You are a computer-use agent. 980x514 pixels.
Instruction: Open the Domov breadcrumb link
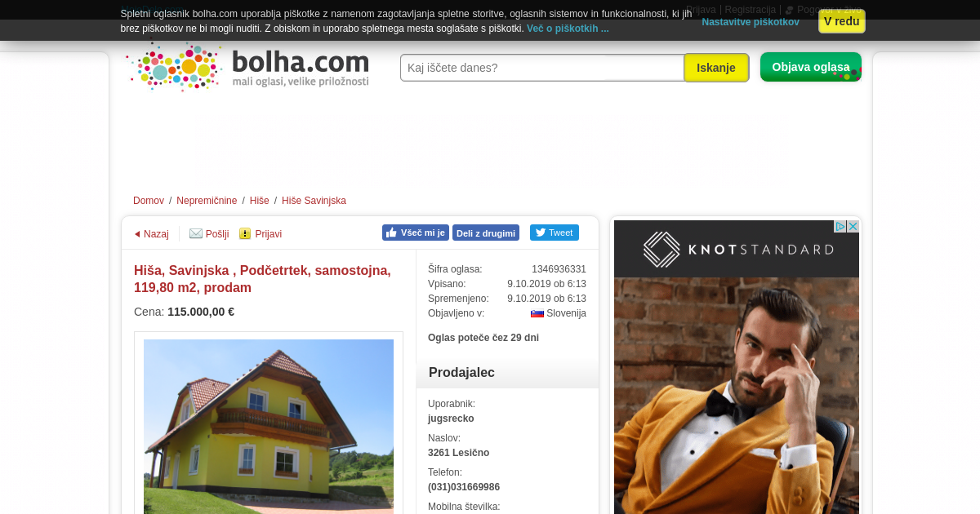tap(149, 201)
